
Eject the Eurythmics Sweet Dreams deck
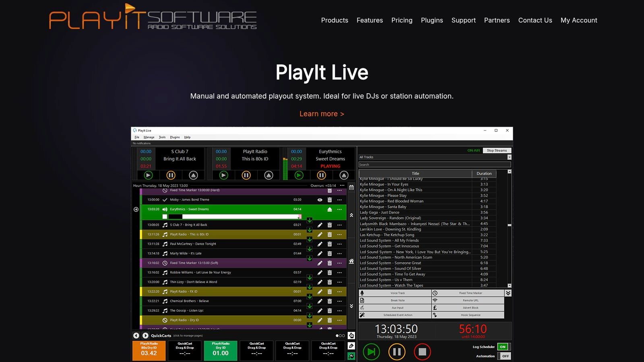pos(344,175)
